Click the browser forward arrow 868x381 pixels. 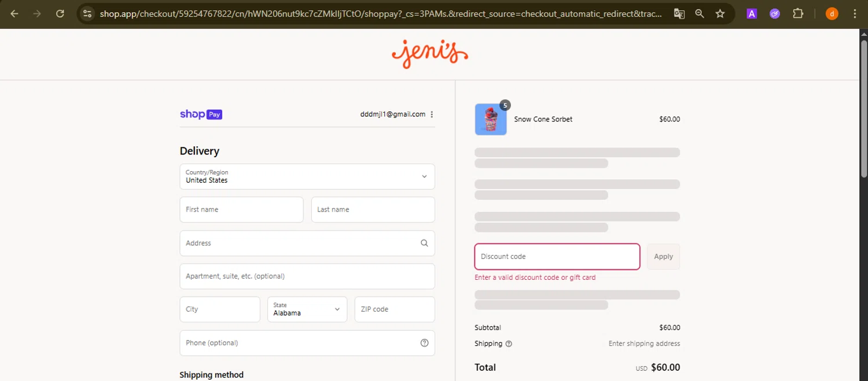[x=37, y=14]
